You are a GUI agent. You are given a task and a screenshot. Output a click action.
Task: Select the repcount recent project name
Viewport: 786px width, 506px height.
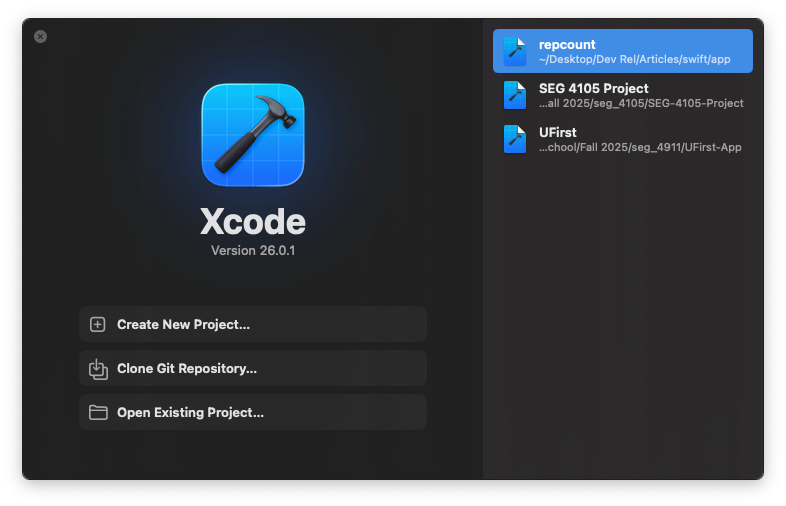point(567,45)
